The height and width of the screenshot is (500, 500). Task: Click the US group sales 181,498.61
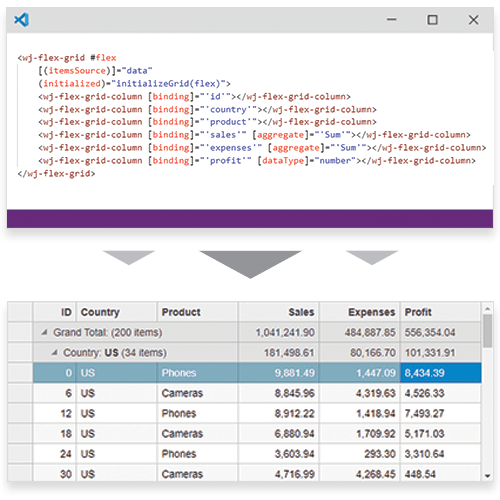tap(278, 352)
